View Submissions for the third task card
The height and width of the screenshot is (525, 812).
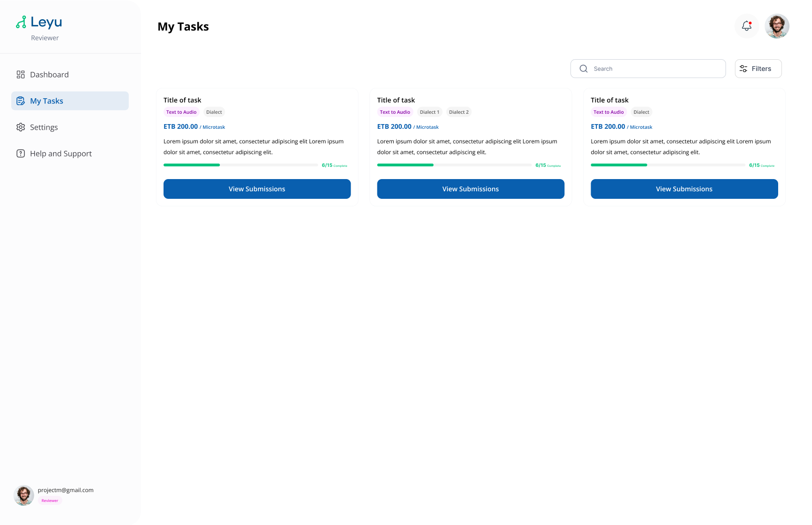(x=684, y=189)
